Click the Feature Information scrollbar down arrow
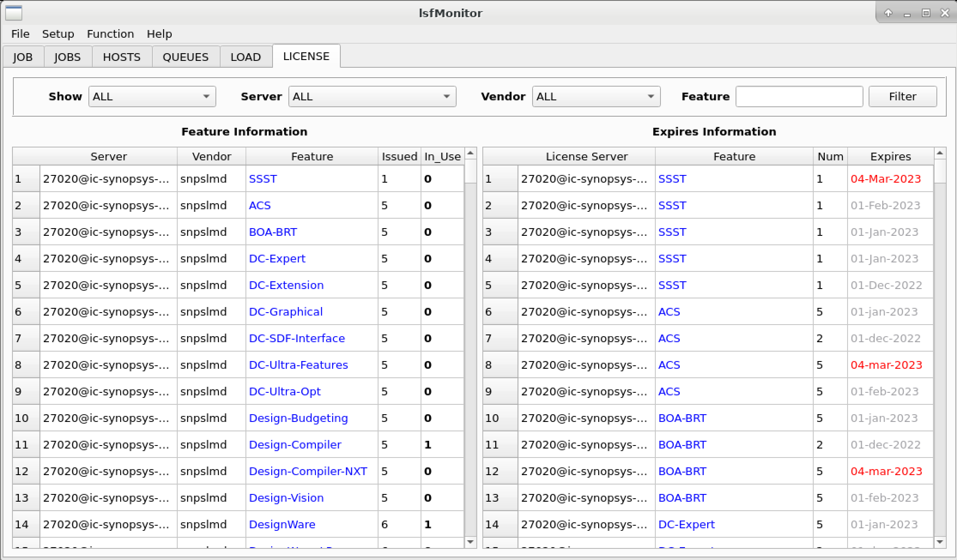The width and height of the screenshot is (957, 560). tap(470, 541)
